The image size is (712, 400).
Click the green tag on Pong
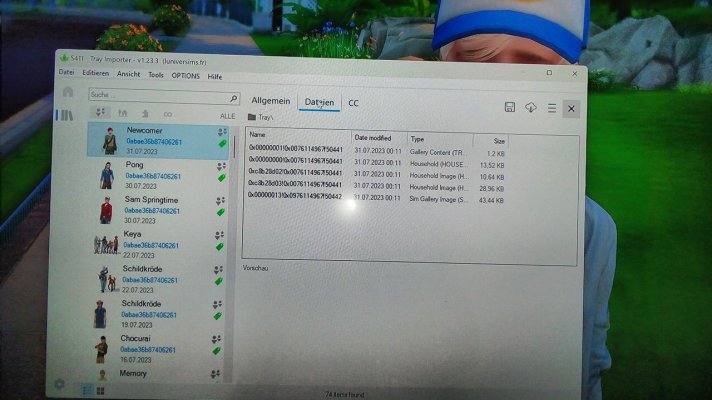pyautogui.click(x=222, y=178)
